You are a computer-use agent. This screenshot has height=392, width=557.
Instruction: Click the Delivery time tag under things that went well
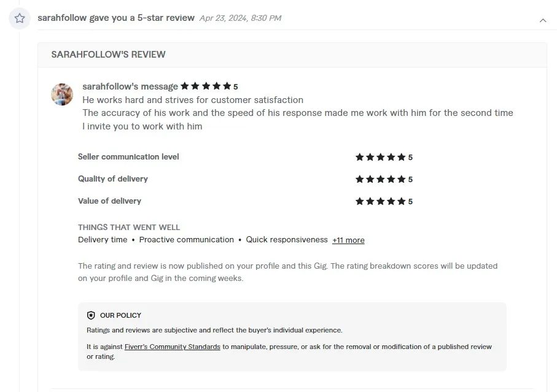(103, 240)
